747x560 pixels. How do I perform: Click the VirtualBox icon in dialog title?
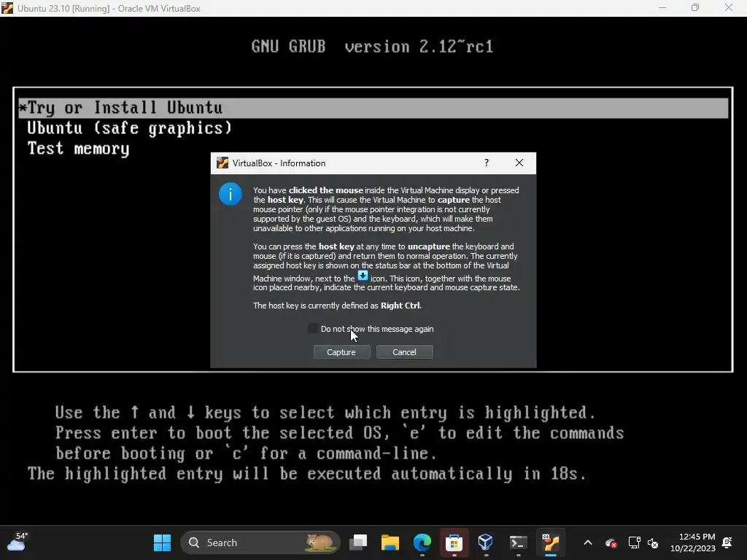tap(222, 163)
